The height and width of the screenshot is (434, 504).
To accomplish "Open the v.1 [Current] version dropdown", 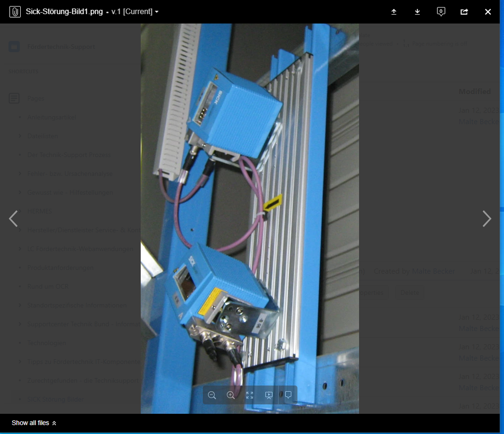I will click(x=135, y=12).
